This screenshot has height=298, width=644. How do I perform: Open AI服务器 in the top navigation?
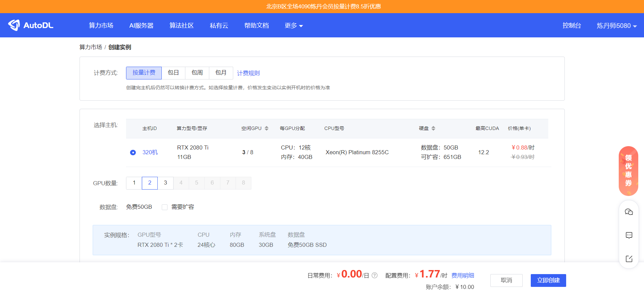coord(141,26)
